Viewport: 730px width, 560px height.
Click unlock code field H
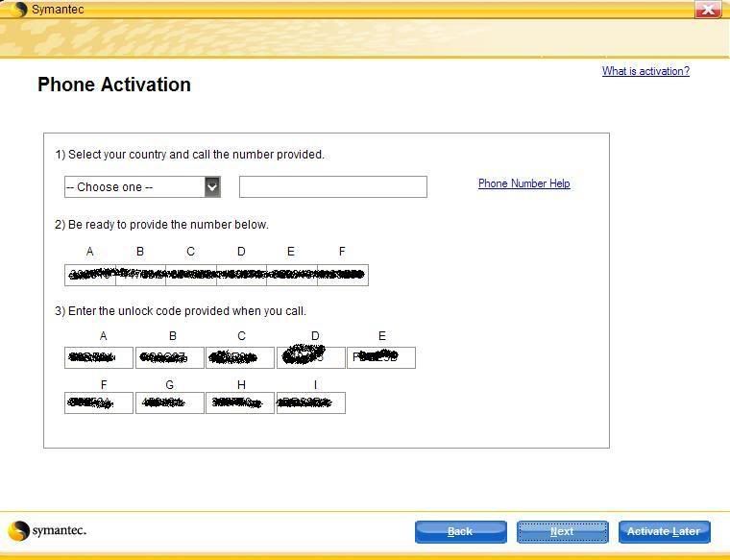(240, 403)
